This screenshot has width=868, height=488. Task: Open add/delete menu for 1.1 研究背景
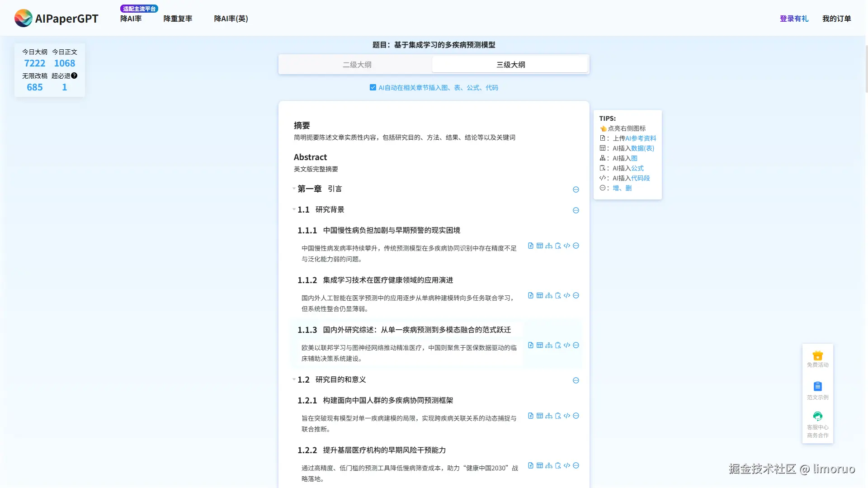(576, 210)
